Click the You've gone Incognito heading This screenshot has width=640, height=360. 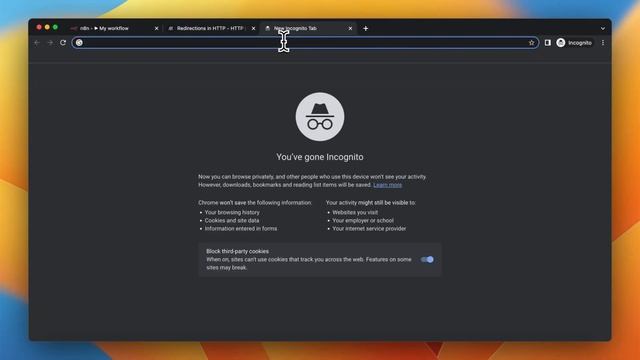tap(320, 157)
